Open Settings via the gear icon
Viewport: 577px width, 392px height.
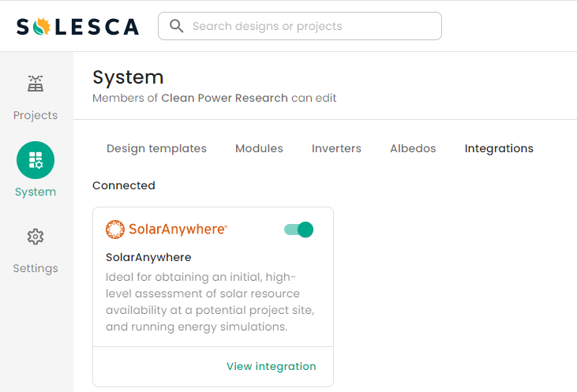pyautogui.click(x=36, y=237)
